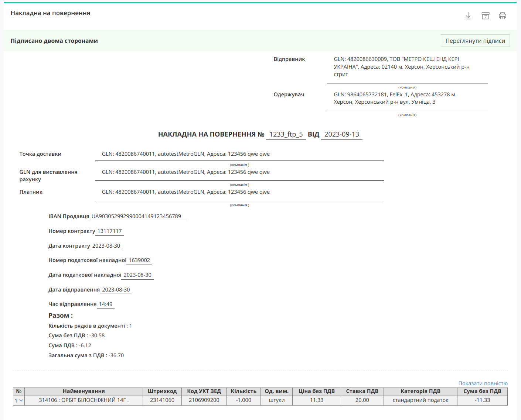Viewport: 521px width, 420px height.
Task: Click the Код УКТ ЗЕД column header
Action: pyautogui.click(x=204, y=391)
